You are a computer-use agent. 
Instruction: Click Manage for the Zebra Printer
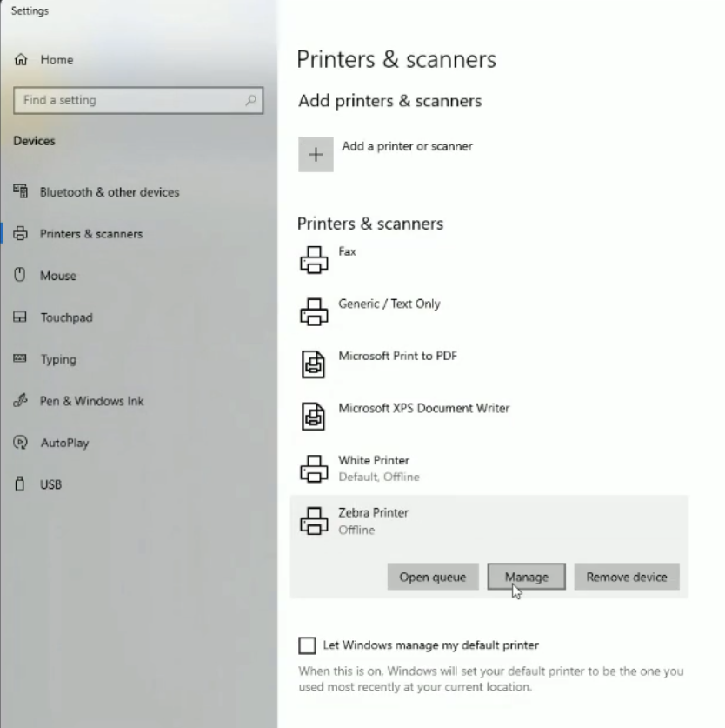point(526,576)
